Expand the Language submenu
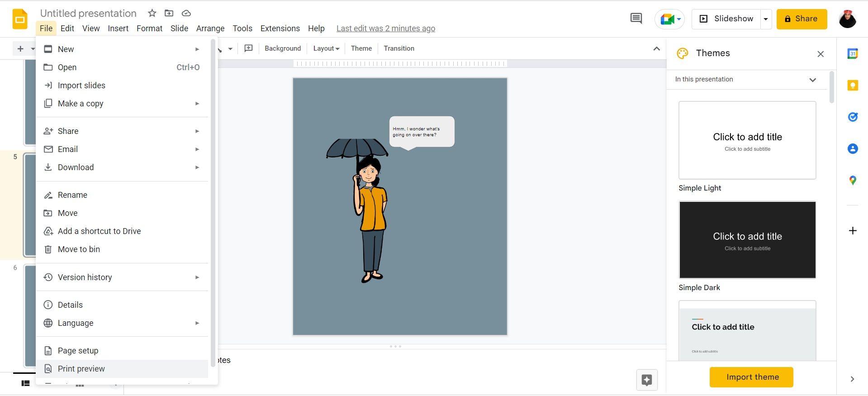The width and height of the screenshot is (868, 396). [197, 323]
